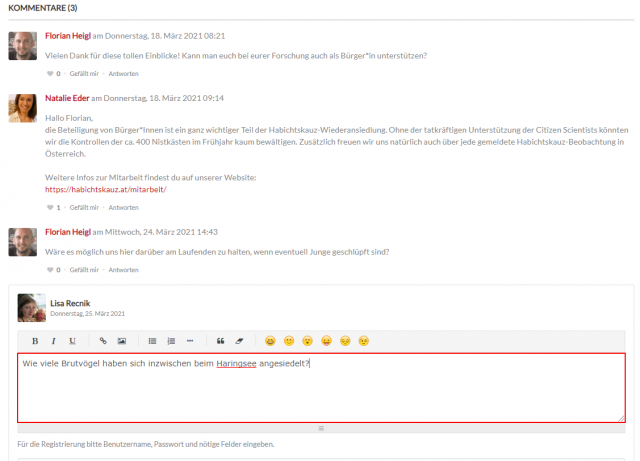The image size is (640, 461).
Task: Click heart icon on Florian's 24. März comment
Action: [50, 270]
